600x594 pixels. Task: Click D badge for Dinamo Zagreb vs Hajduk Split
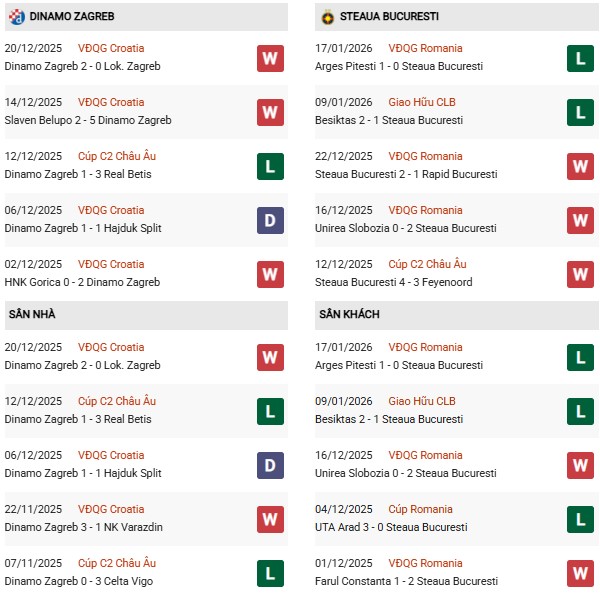(x=270, y=220)
